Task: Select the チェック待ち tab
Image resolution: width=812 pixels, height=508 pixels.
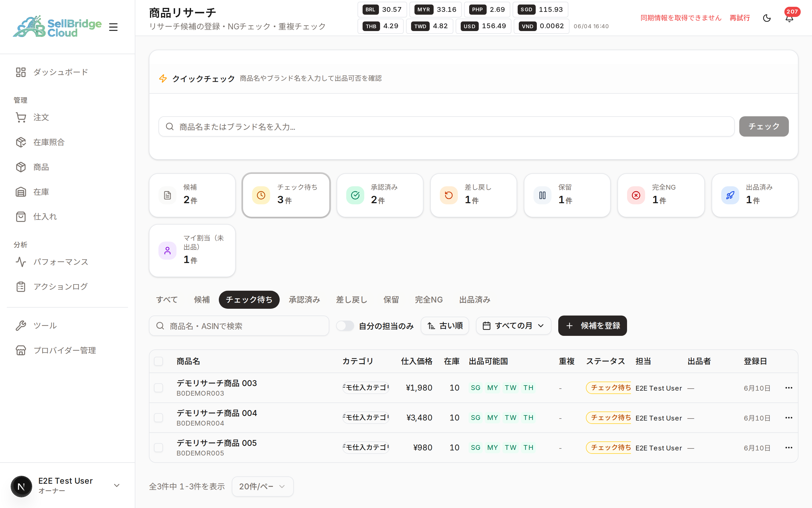Action: point(249,299)
